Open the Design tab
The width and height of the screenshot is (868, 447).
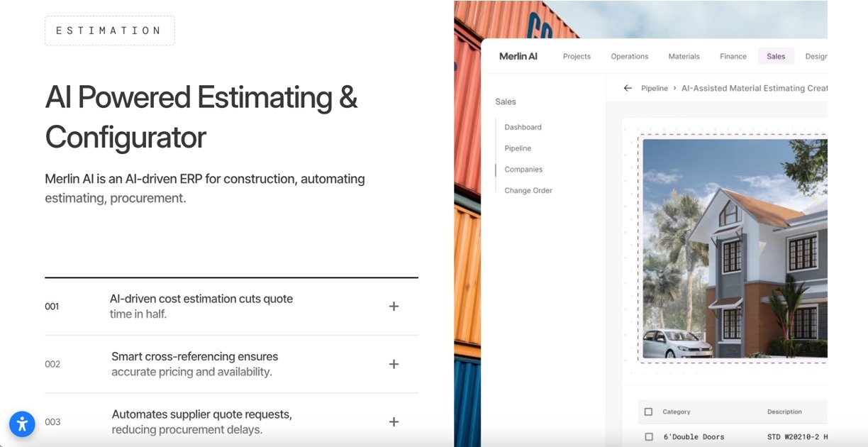pos(816,57)
